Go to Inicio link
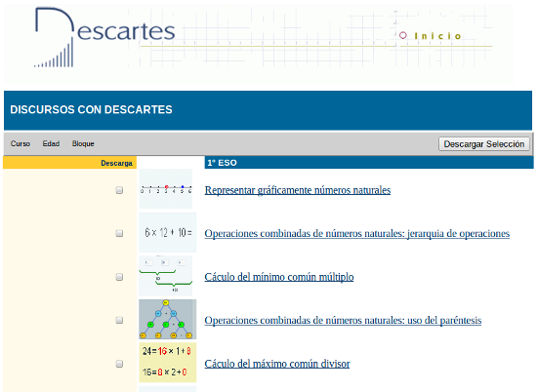The image size is (537, 392). tap(437, 36)
